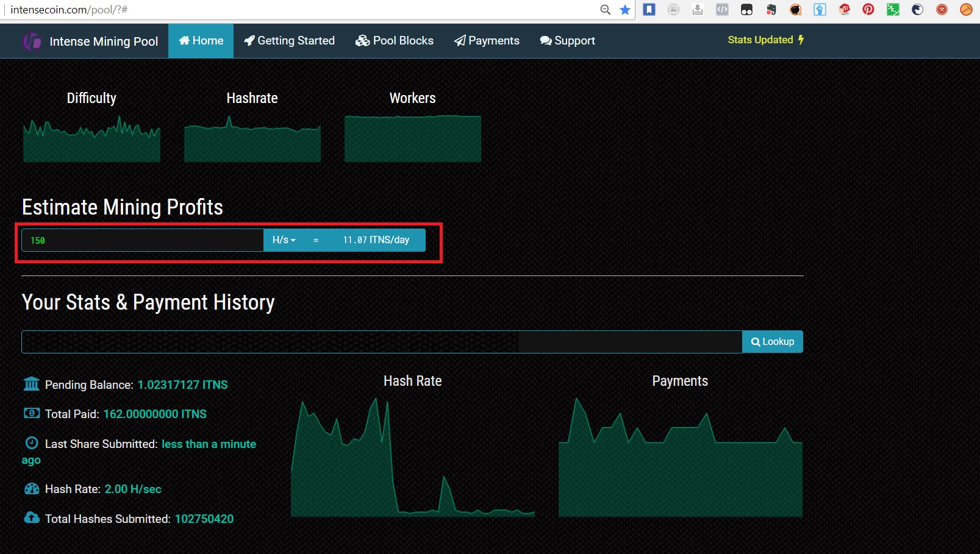Click the Workers sparkline chart
The width and height of the screenshot is (980, 554).
pos(413,138)
